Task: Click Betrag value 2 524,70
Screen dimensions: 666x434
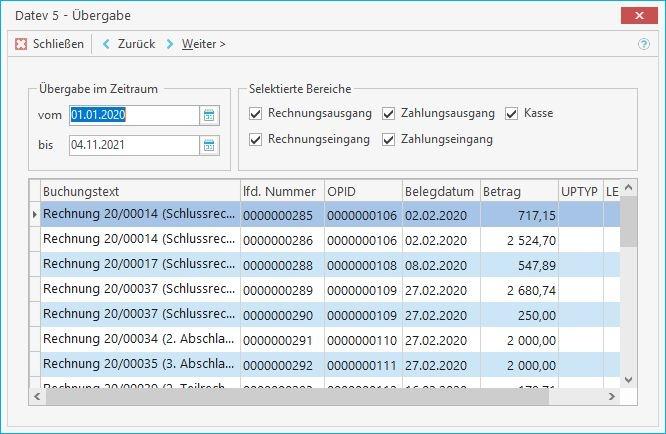Action: (519, 240)
